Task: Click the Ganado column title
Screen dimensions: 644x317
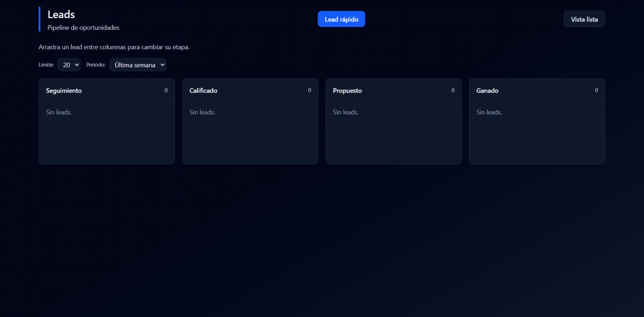Action: point(487,91)
